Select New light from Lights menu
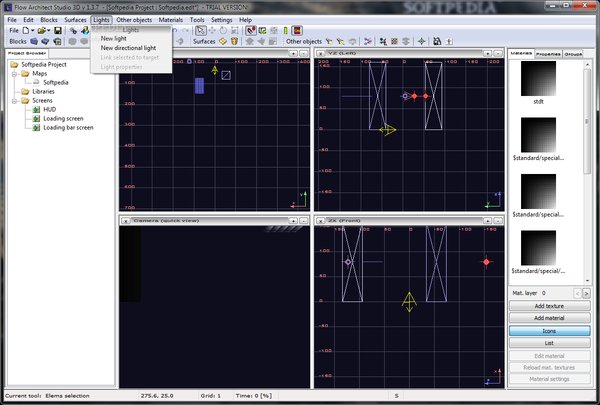This screenshot has height=405, width=600. (x=113, y=38)
